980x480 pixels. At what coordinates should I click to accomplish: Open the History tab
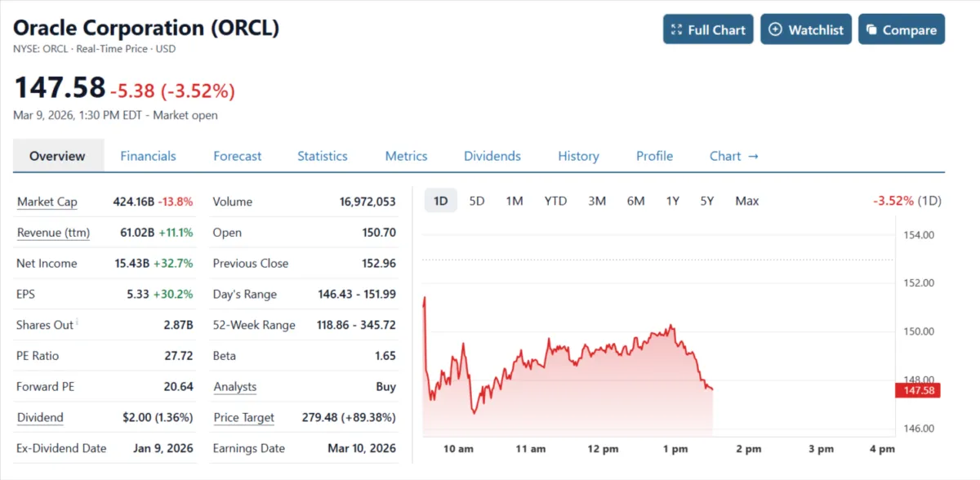click(577, 156)
